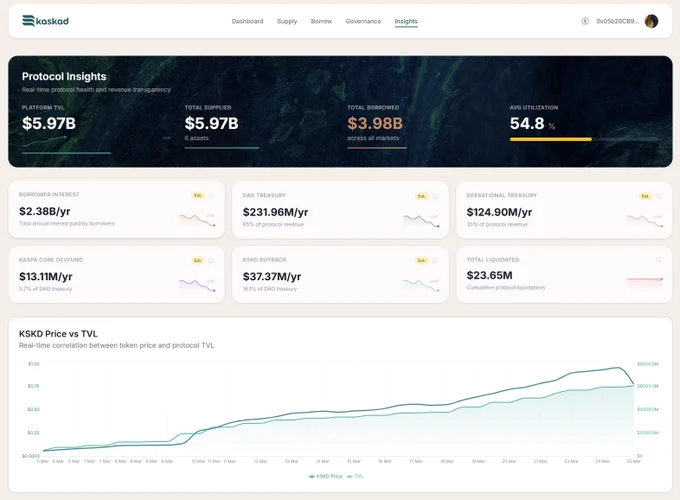Click the KSKD Price vs TVL heading
This screenshot has width=680, height=500.
coord(58,334)
